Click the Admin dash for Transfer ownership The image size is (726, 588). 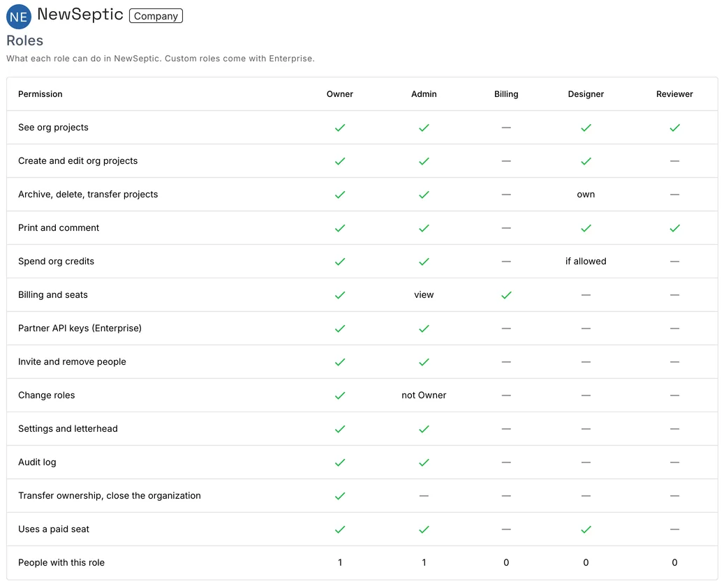click(424, 495)
